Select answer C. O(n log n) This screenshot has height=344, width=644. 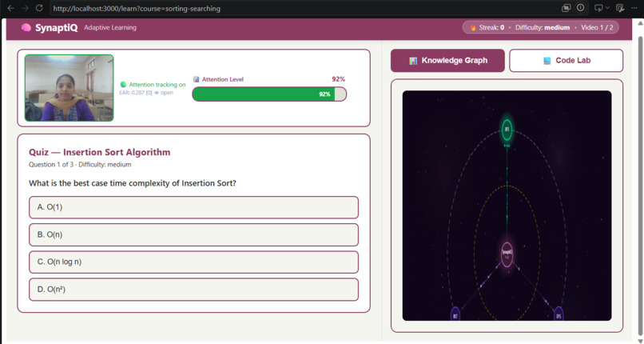click(193, 262)
